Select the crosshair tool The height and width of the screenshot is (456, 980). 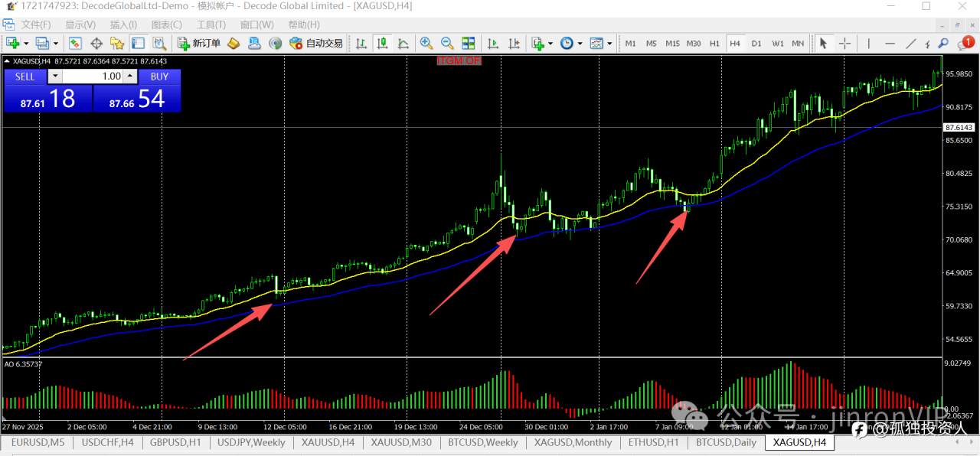[844, 44]
